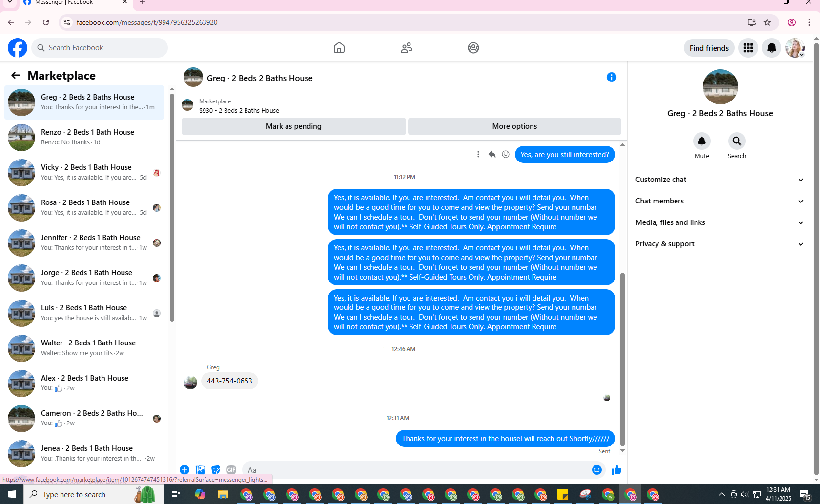Open Vicky 2 Beds 1 Bath House chat
This screenshot has height=504, width=820.
(84, 173)
